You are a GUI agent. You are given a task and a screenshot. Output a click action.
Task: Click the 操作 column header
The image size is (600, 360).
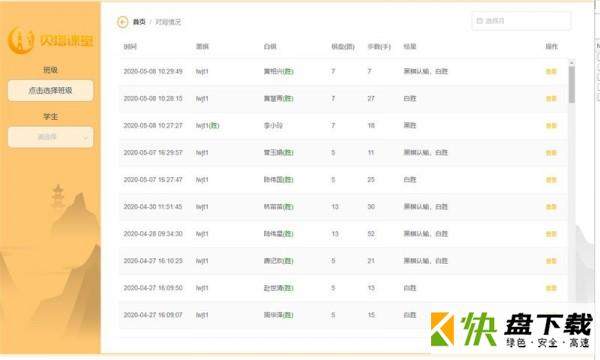coord(551,47)
